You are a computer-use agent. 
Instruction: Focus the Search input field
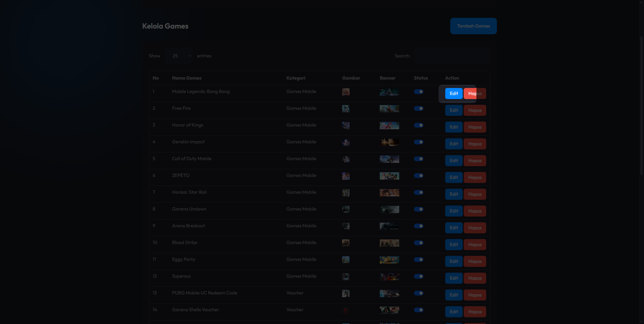(452, 56)
